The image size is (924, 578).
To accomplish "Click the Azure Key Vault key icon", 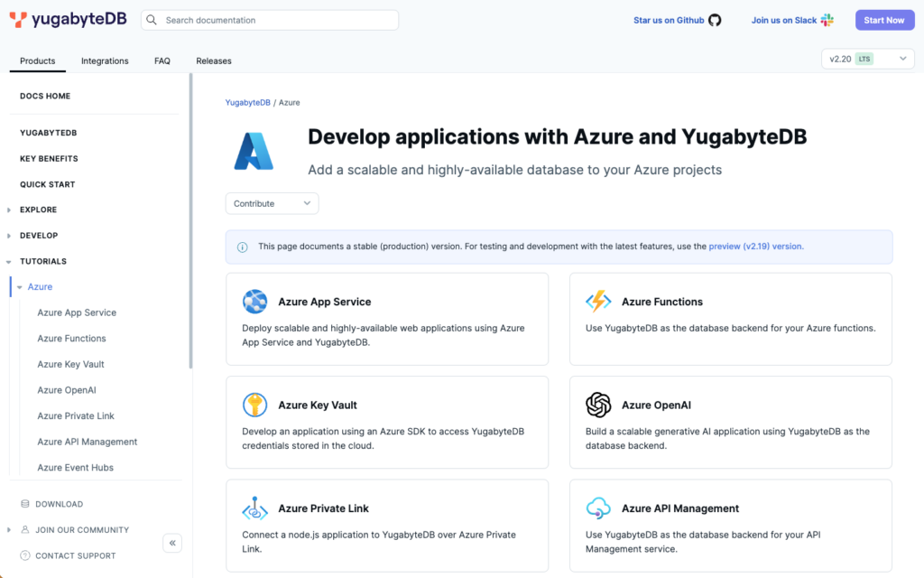I will [x=255, y=405].
